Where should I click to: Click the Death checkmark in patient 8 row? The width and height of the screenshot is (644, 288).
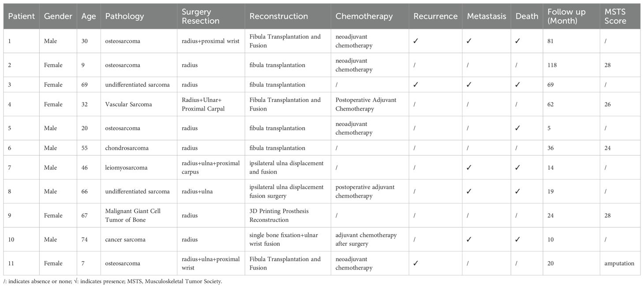coord(518,192)
